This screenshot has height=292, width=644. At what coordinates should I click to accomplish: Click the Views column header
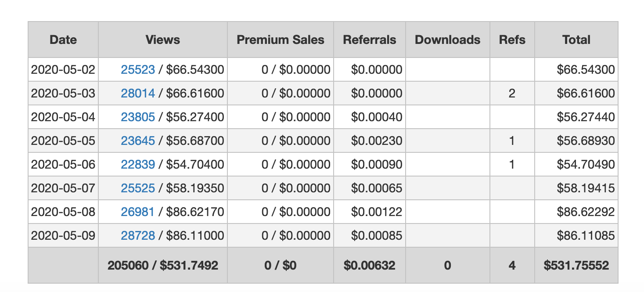(163, 40)
